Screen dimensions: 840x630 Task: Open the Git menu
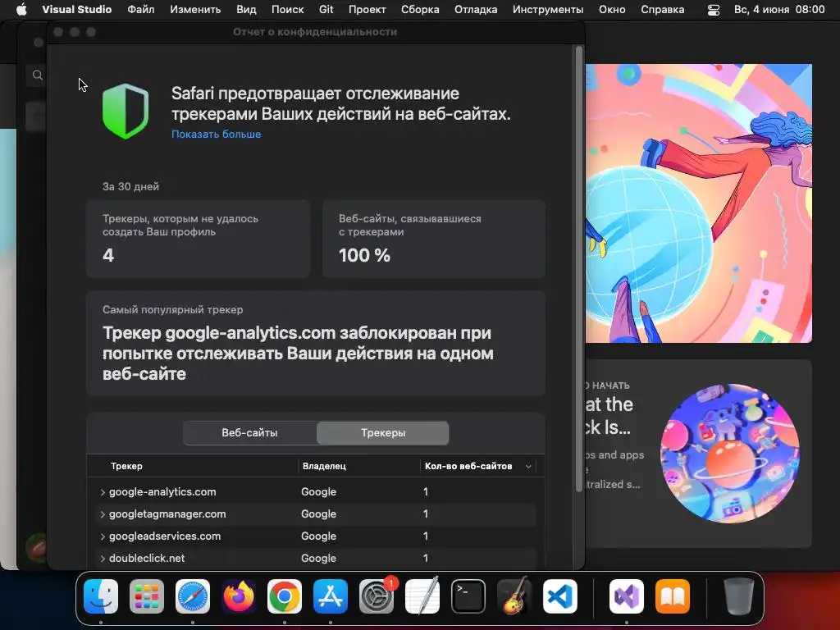326,10
